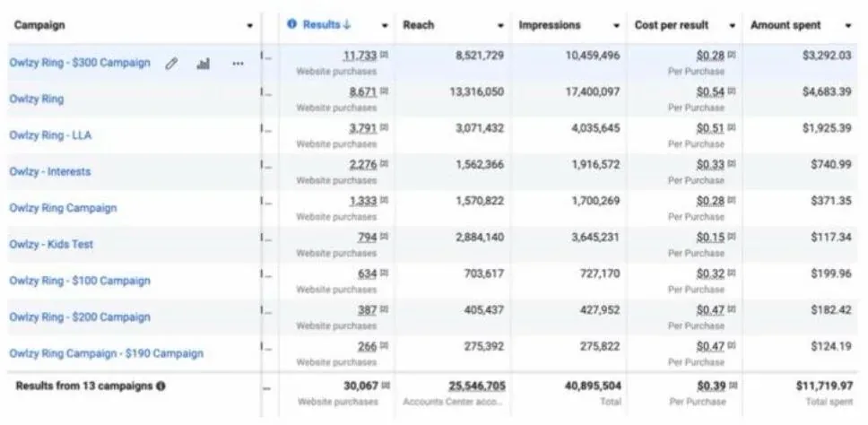Sort by Cost per result header

(x=672, y=25)
